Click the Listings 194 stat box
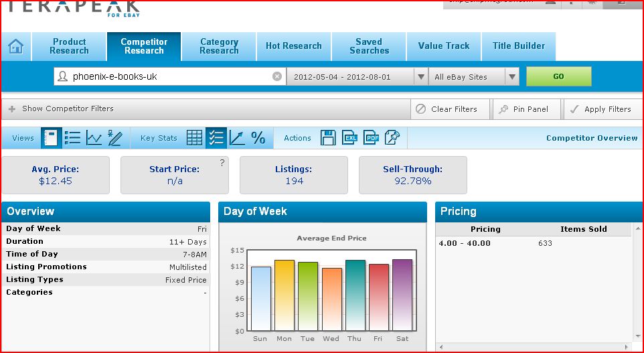The height and width of the screenshot is (353, 644). tap(294, 175)
